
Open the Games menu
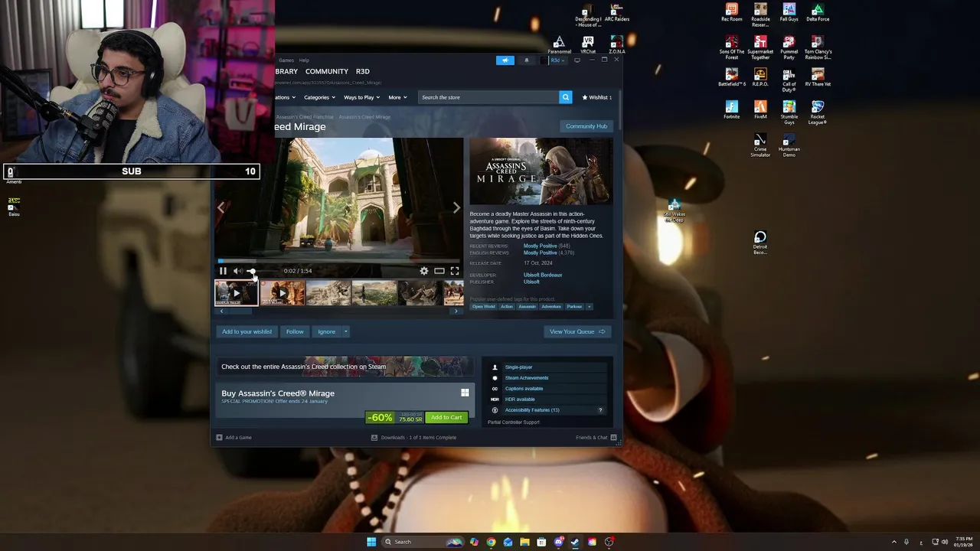286,60
